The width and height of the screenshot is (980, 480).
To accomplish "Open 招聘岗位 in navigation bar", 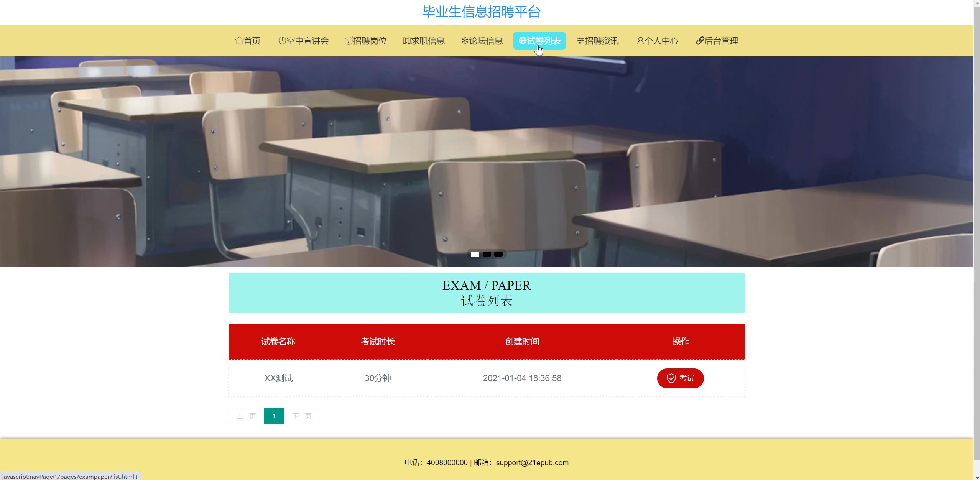I will tap(366, 41).
